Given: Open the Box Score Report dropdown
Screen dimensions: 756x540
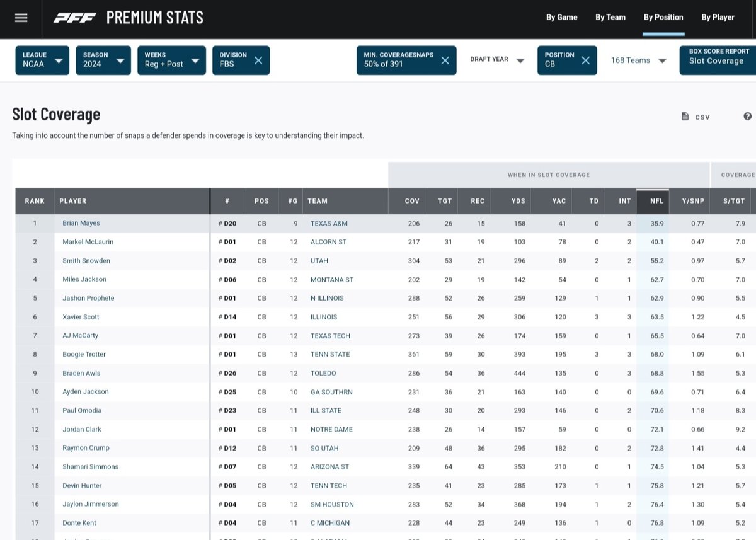Looking at the screenshot, I should point(718,60).
